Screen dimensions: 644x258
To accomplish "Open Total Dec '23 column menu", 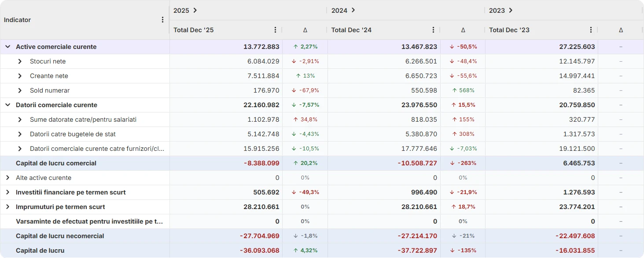I will click(591, 30).
